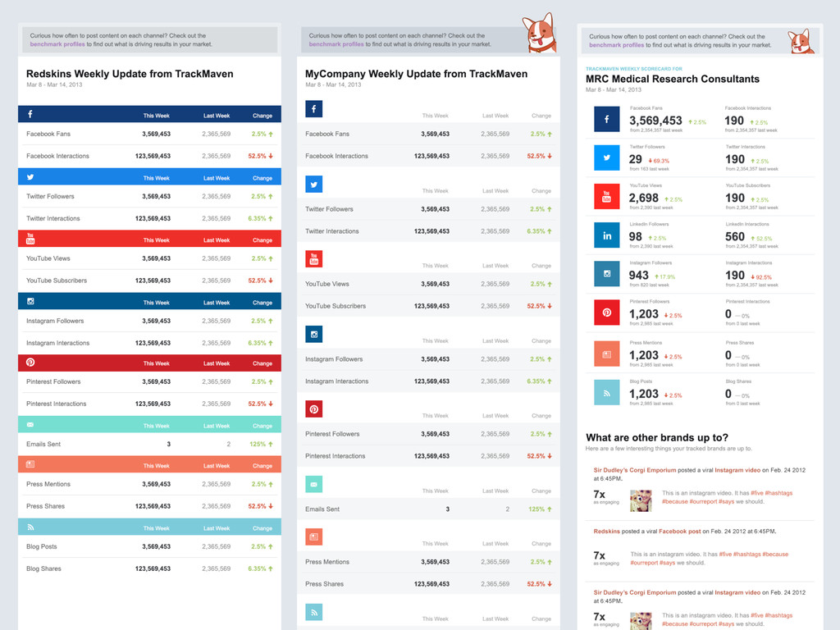The image size is (840, 630).
Task: Click Twitter Followers row in Redskins panel
Action: [x=149, y=197]
